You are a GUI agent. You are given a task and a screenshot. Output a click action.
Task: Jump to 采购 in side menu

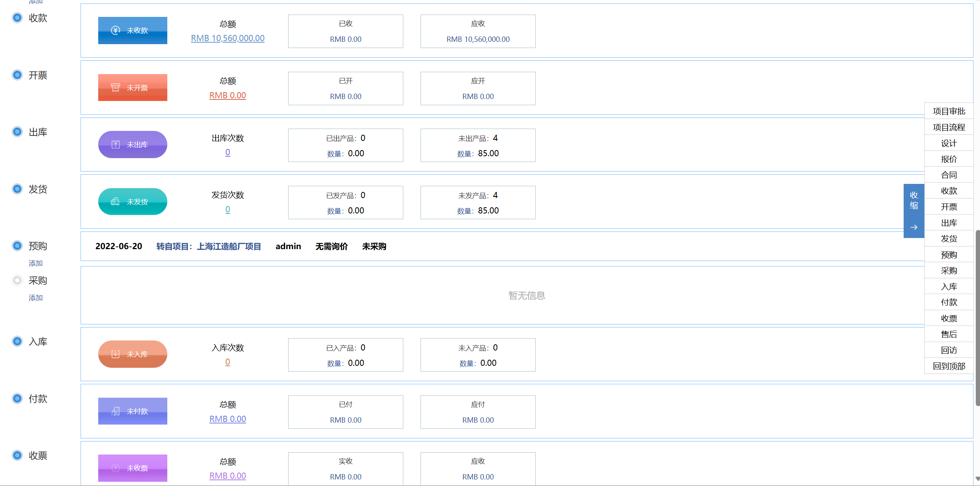tap(949, 271)
